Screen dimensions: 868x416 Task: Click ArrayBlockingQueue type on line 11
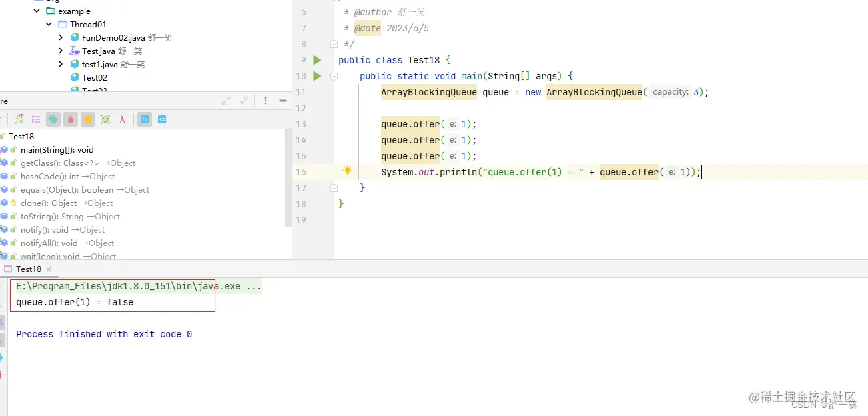[429, 92]
